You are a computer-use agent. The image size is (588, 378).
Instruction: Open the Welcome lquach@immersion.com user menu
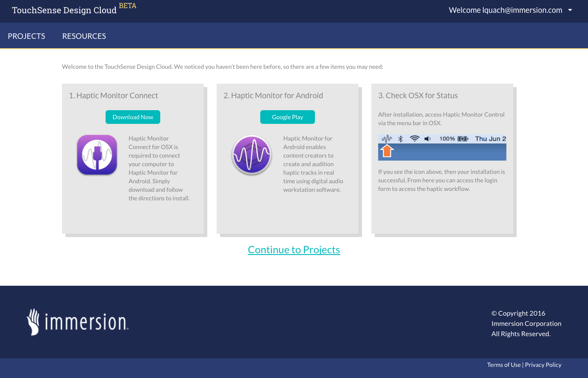[505, 10]
